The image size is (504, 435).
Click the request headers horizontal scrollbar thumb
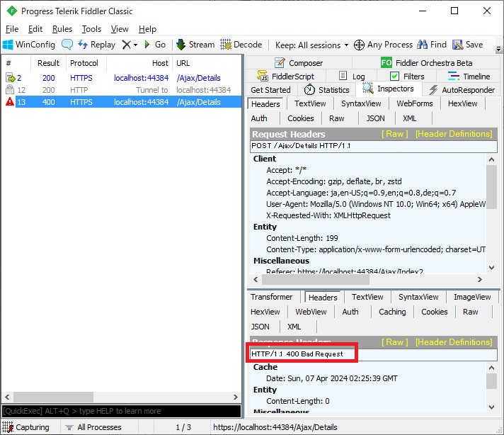[316, 280]
